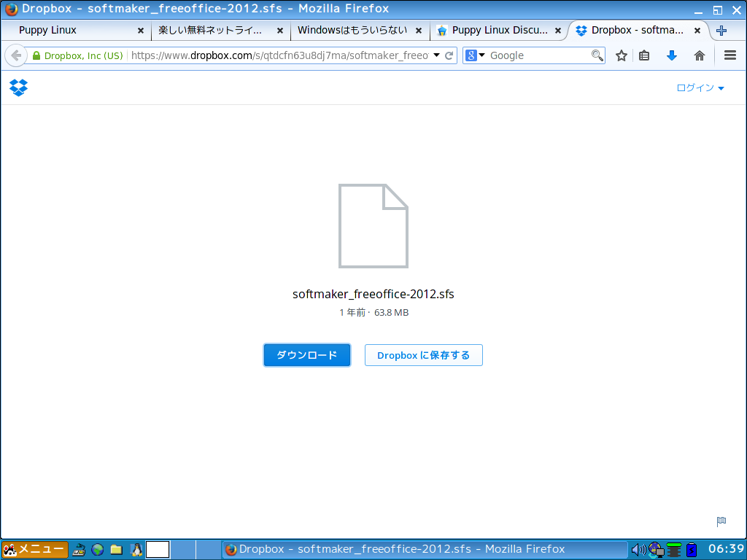Click the Dropbox logo at page top
Image resolution: width=747 pixels, height=560 pixels.
pos(18,87)
